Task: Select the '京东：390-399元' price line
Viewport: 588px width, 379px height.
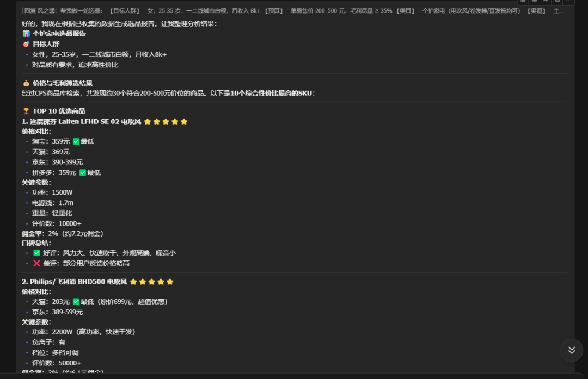Action: coord(57,162)
